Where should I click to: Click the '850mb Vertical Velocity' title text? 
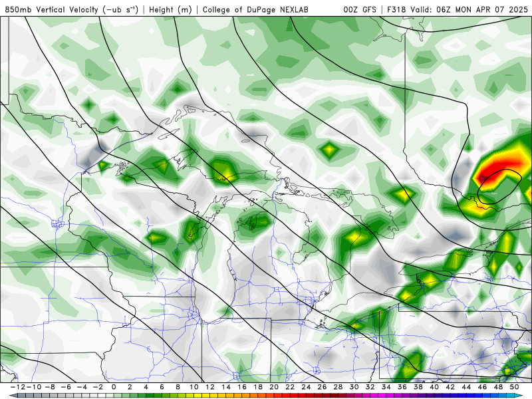pos(72,9)
